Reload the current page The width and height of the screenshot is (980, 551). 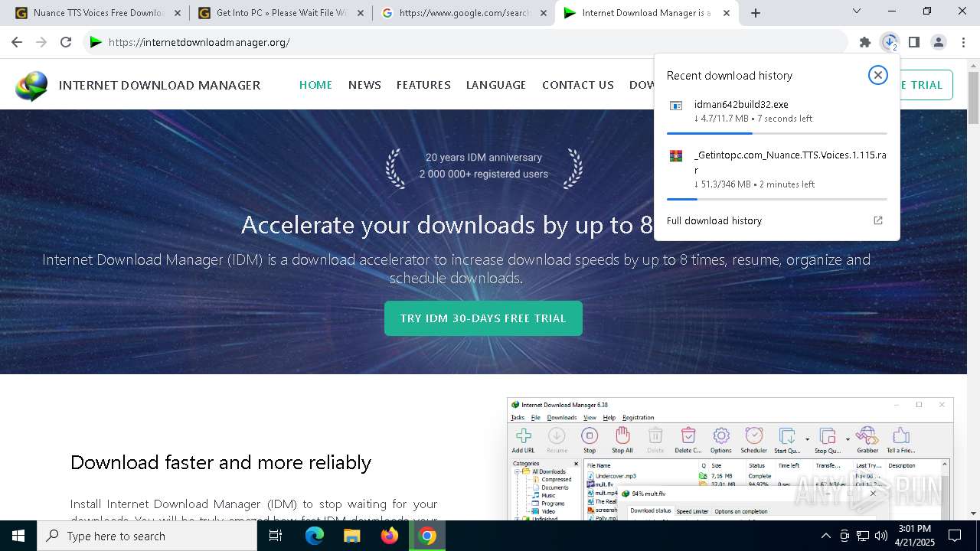point(66,42)
